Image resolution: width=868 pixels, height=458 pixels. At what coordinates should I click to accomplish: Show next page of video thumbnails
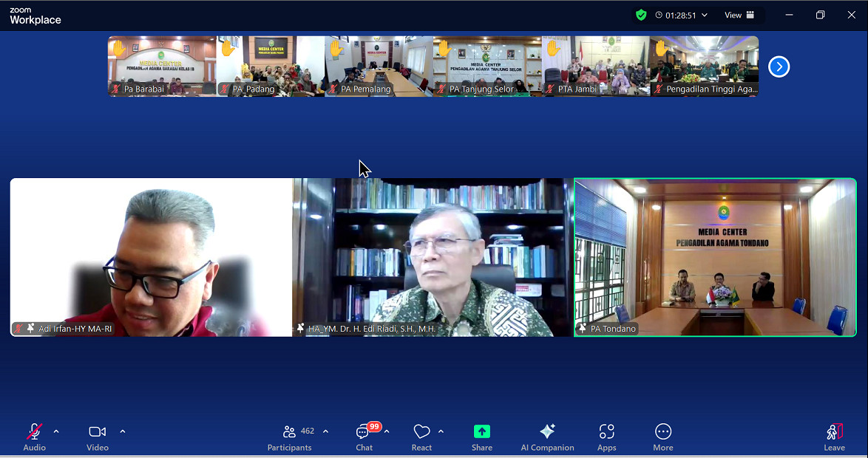point(779,66)
